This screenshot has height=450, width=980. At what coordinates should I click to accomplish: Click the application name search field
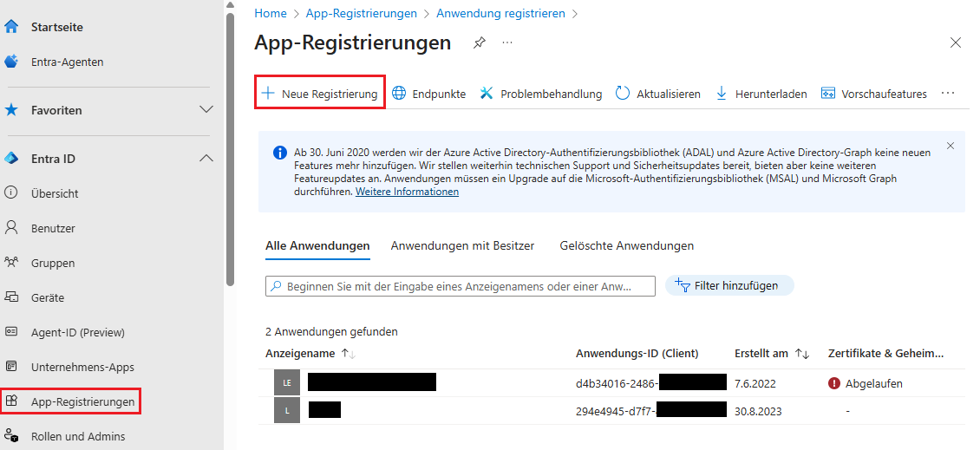click(460, 286)
